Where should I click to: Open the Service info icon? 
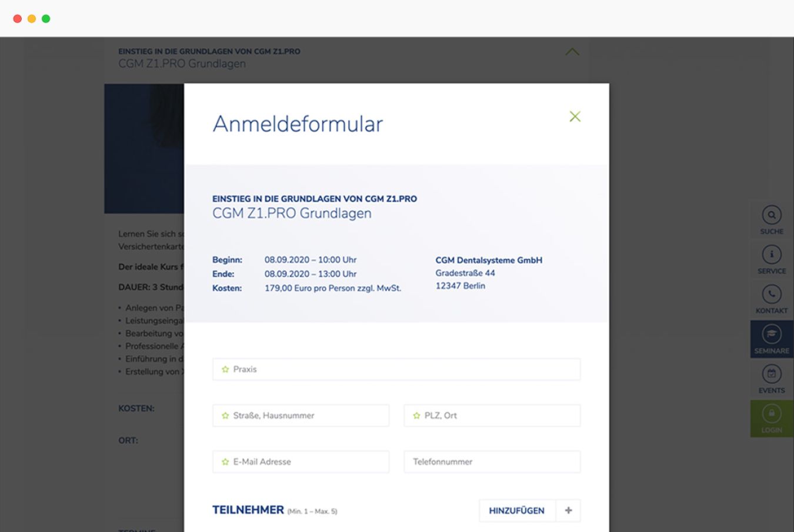(771, 255)
